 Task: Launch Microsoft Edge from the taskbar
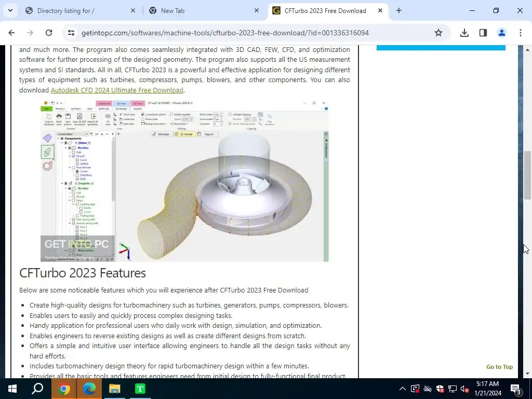pyautogui.click(x=89, y=389)
